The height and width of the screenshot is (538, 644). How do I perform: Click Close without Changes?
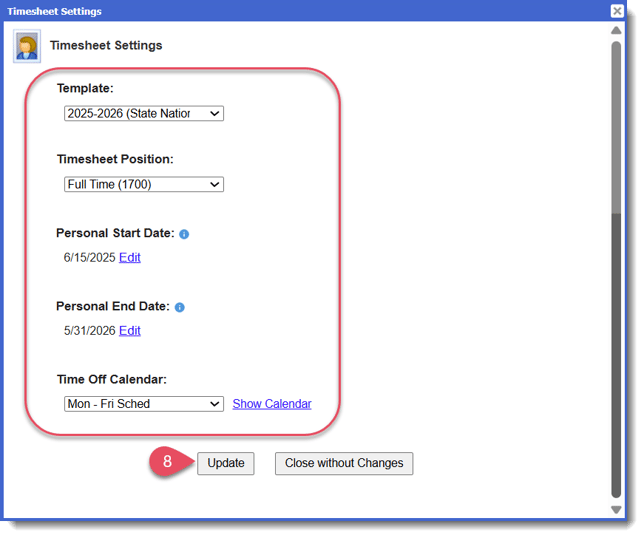click(344, 463)
